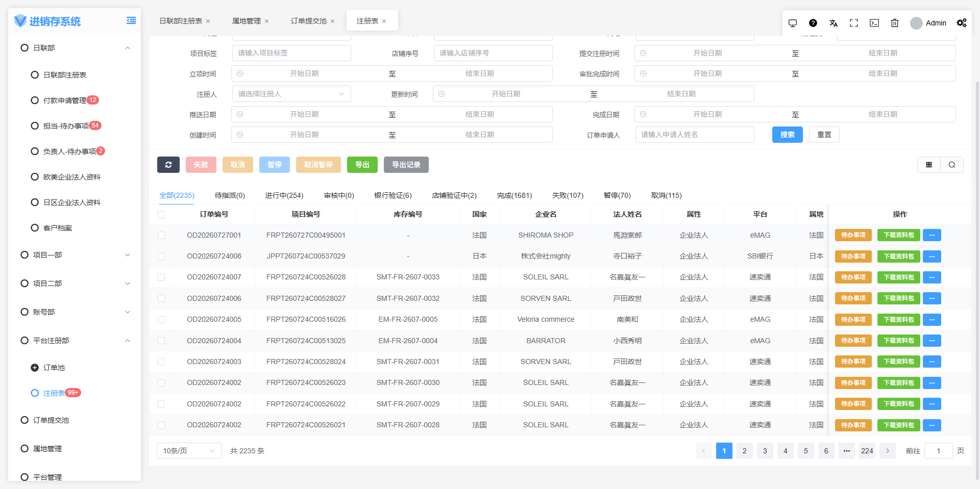Click the blue 搜索 search button
The height and width of the screenshot is (489, 980).
pyautogui.click(x=788, y=135)
